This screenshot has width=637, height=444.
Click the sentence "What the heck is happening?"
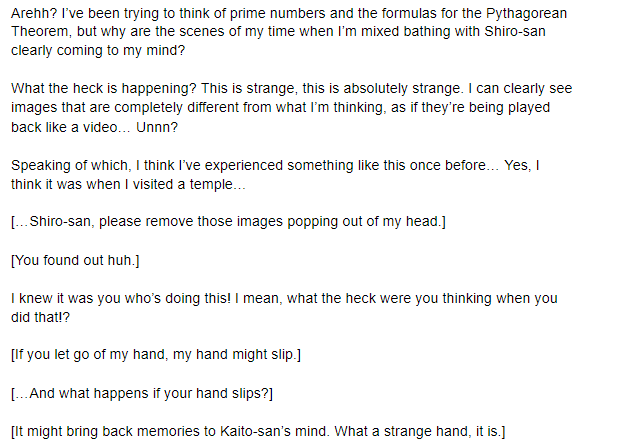(104, 89)
